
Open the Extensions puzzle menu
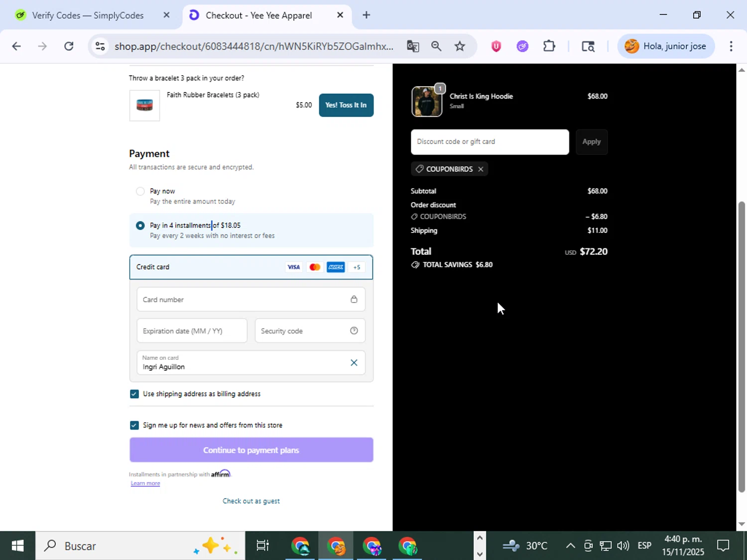[549, 46]
